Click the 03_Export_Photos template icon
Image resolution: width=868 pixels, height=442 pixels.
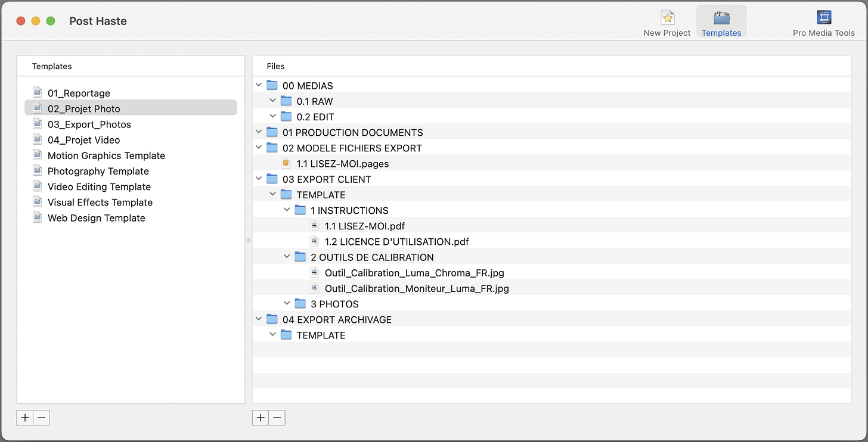pyautogui.click(x=38, y=124)
